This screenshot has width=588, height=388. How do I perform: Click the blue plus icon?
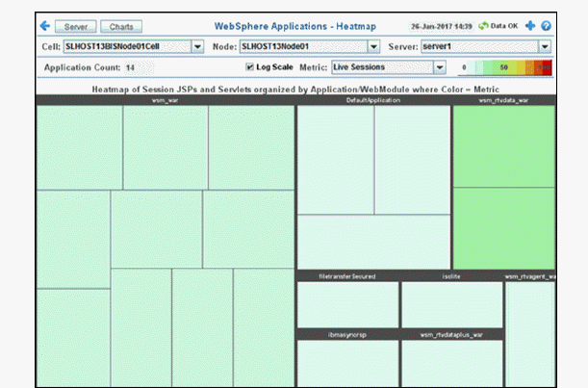pos(530,26)
